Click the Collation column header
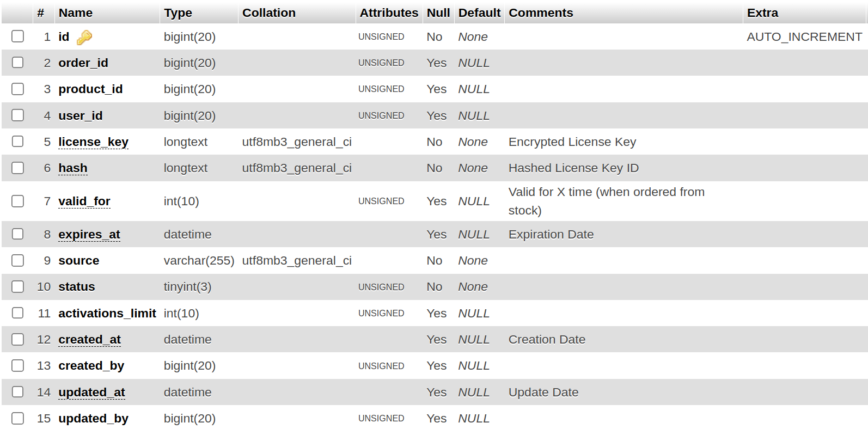Screen dimensions: 868x435 269,13
